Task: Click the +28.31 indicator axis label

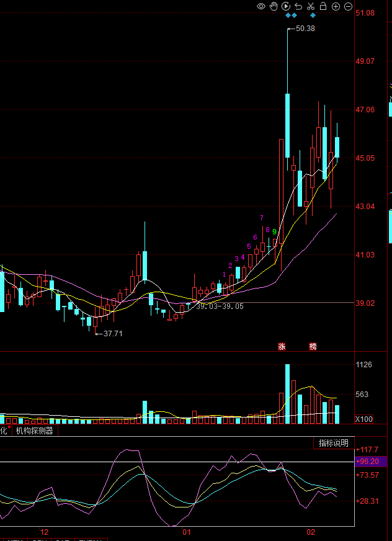Action: [x=367, y=501]
